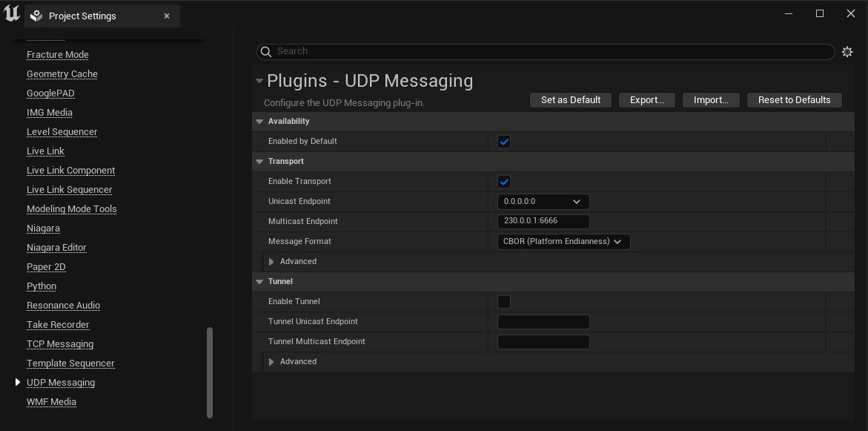Switch to the Project Settings tab
The image size is (868, 431).
coord(102,16)
